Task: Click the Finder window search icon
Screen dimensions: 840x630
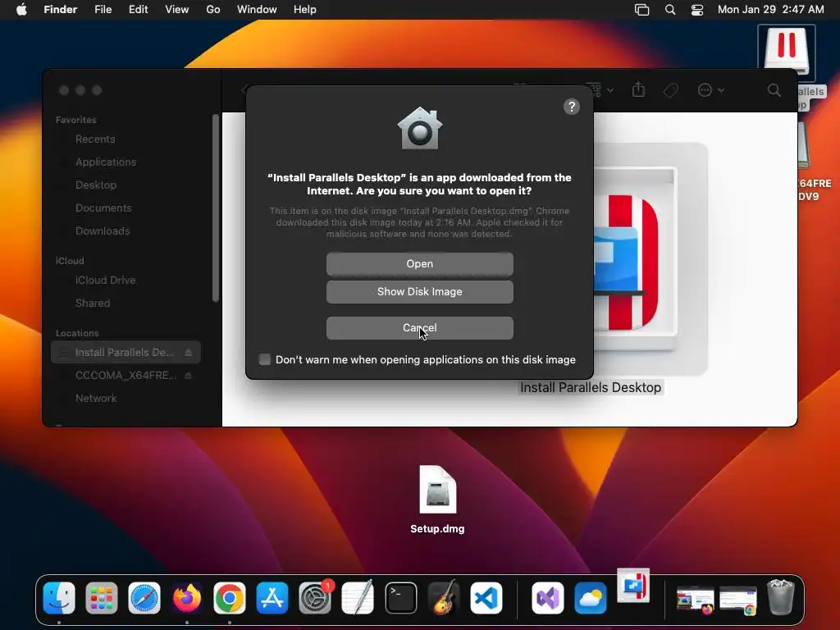Action: tap(774, 90)
